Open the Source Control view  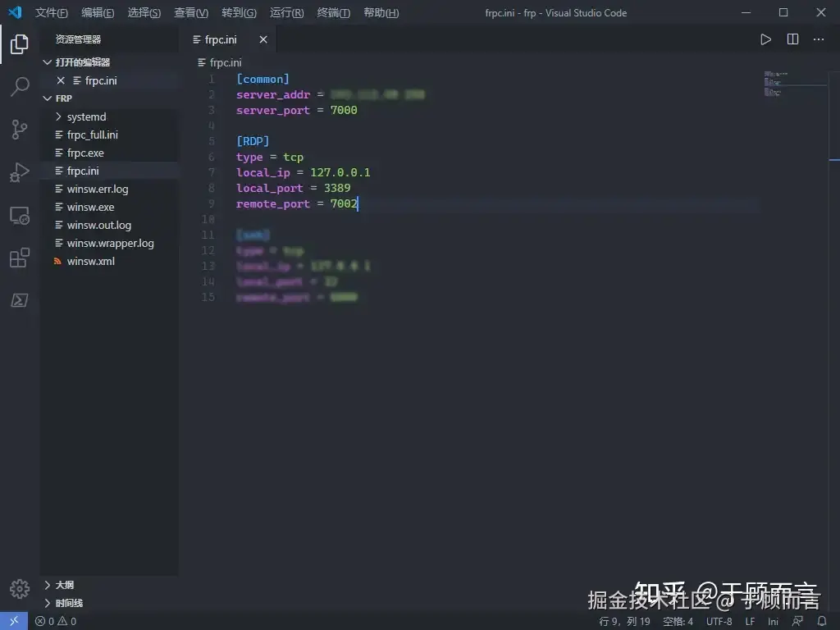(x=20, y=129)
